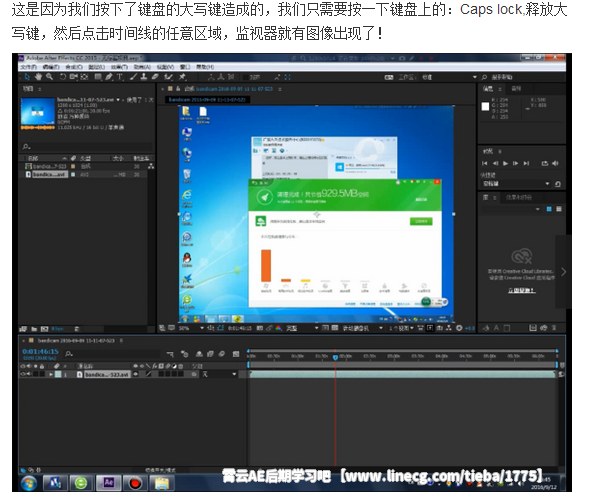Open the viewer resolution dropdown
593x495 pixels.
[302, 328]
